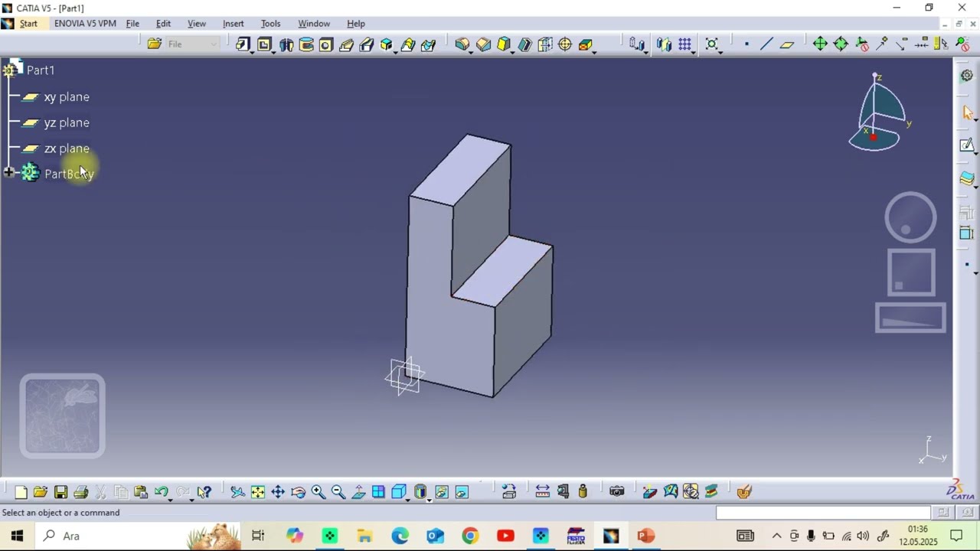
Task: Select the Thread/Tap tool
Action: pyautogui.click(x=565, y=44)
